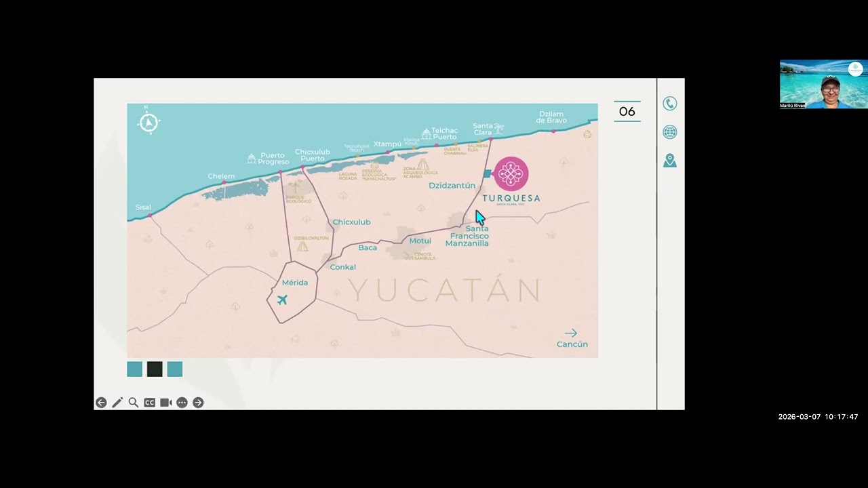Click the Santa Clara coastal label
Viewport: 868px width, 488px height.
[x=483, y=129]
